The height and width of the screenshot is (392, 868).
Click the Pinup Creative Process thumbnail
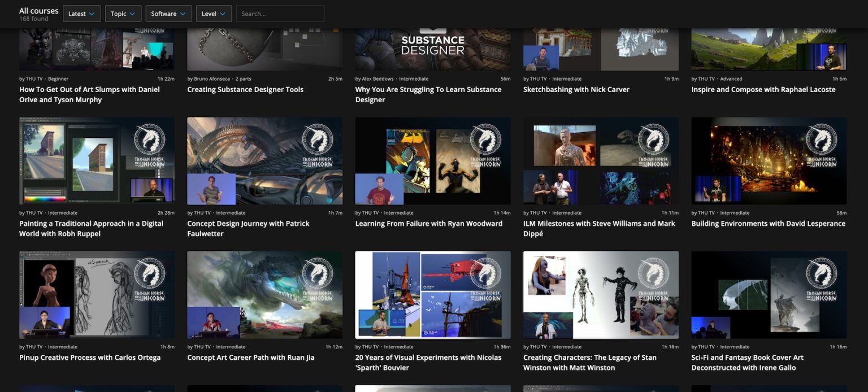[96, 294]
